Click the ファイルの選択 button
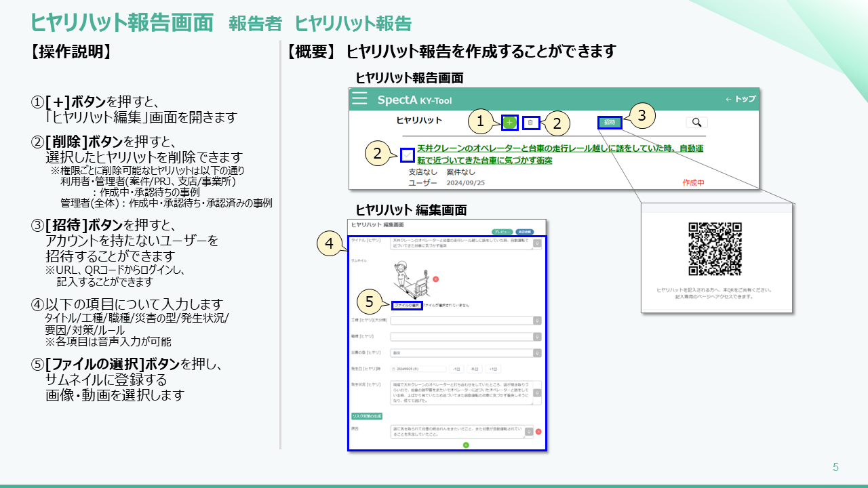Viewport: 868px width, 488px height. 407,306
